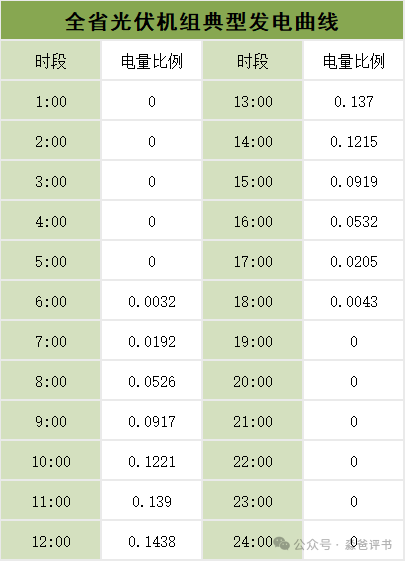Select the cell showing 0.0917
Screen dimensions: 405x561
click(x=152, y=421)
